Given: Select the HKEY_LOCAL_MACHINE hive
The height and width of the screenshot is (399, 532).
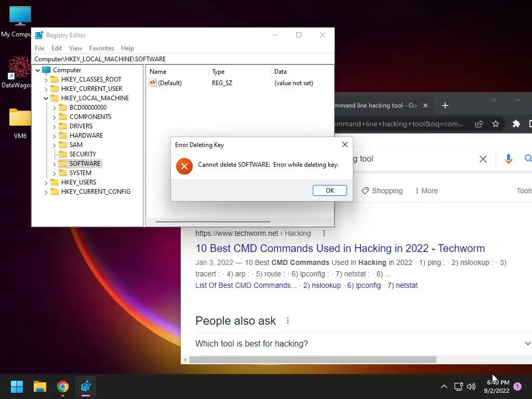Looking at the screenshot, I should (x=95, y=98).
